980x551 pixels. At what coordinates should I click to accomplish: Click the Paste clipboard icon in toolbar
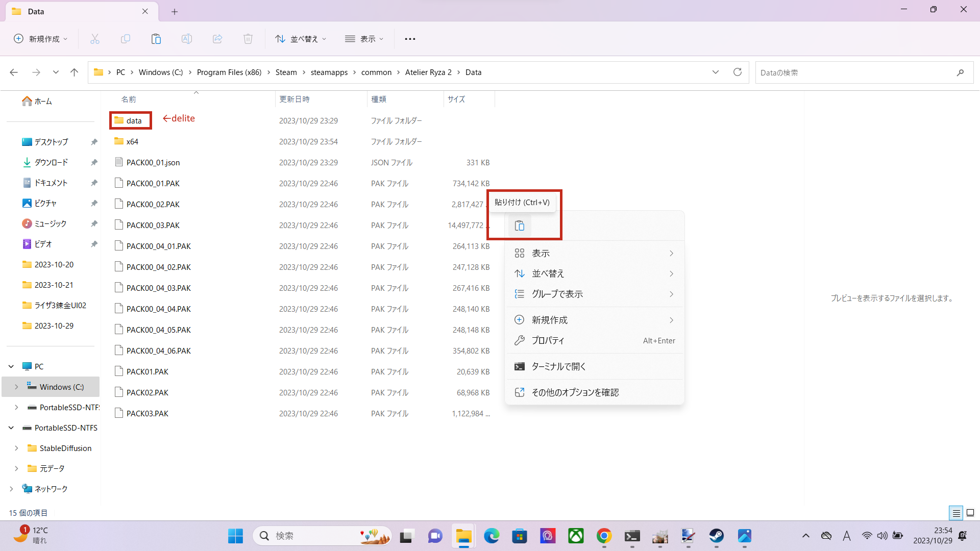(x=156, y=39)
